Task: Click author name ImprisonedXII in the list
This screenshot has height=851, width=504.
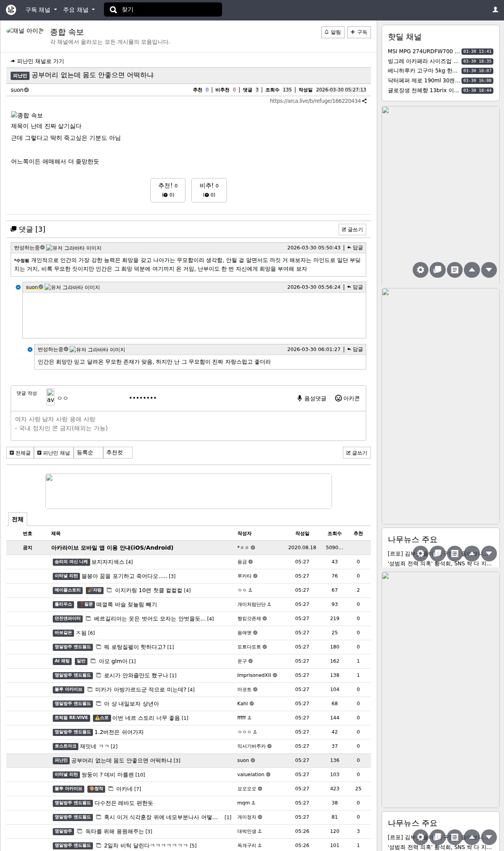Action: tap(254, 675)
